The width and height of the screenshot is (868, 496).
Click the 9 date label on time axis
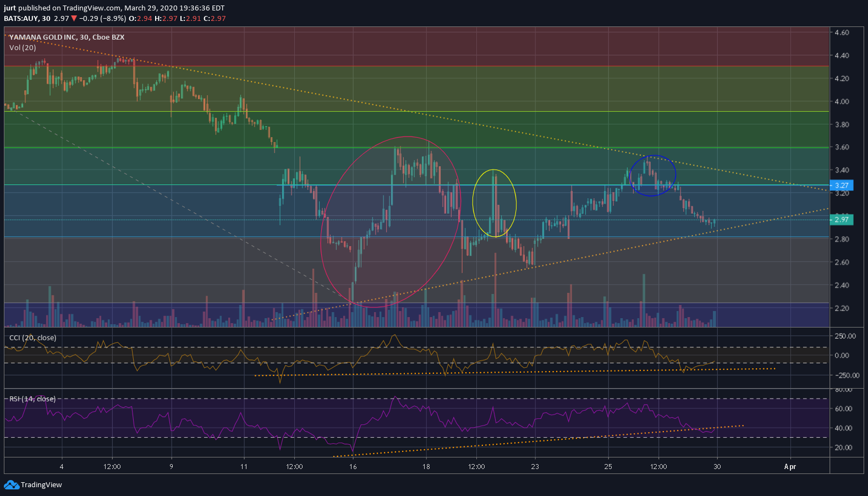(x=171, y=467)
